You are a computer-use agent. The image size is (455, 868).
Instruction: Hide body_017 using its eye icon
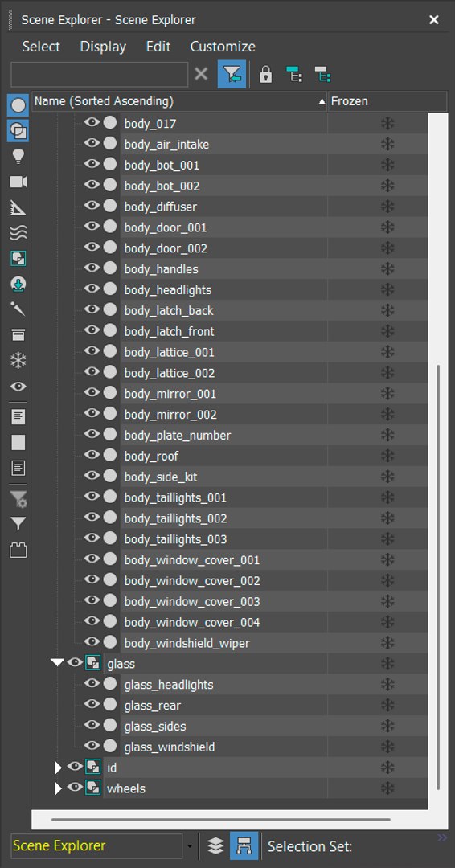click(x=92, y=122)
